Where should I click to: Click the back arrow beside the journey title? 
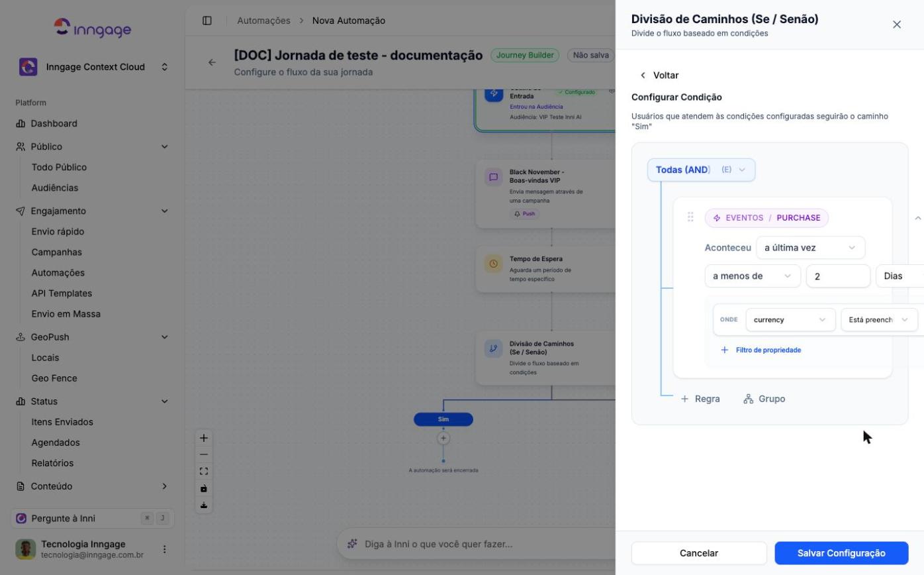[x=212, y=62]
